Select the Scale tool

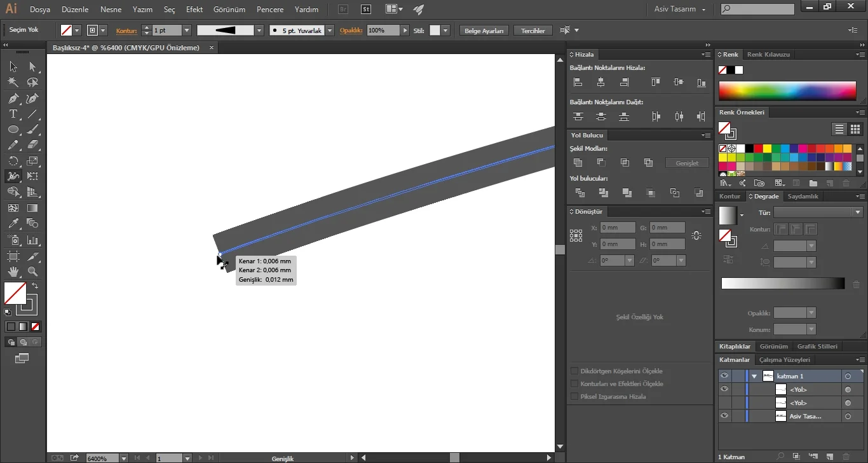tap(32, 161)
